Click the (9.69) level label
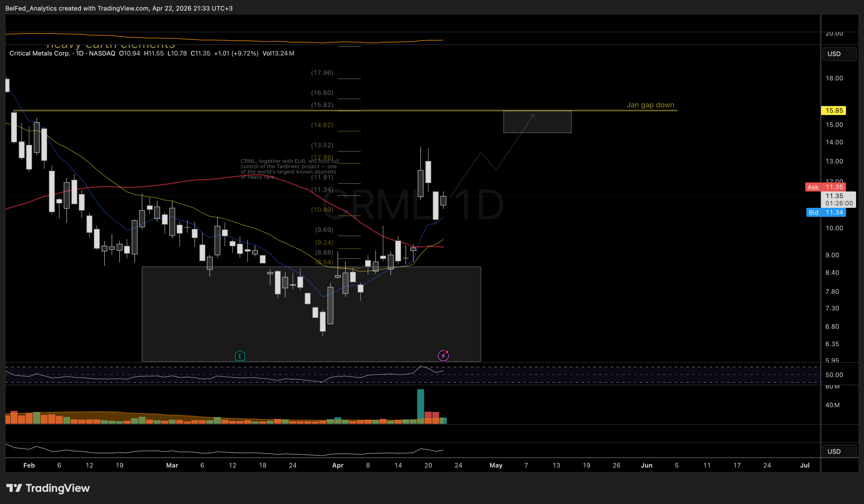Image resolution: width=864 pixels, height=504 pixels. point(324,230)
